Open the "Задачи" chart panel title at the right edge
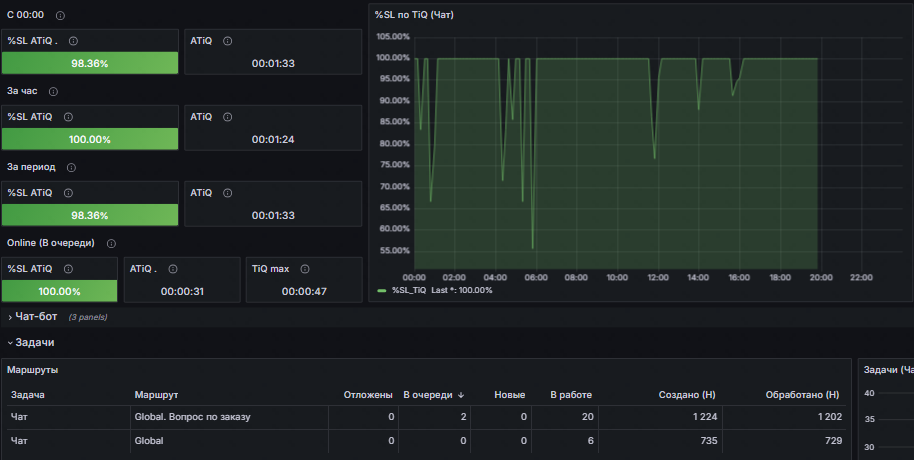914x460 pixels. tap(888, 370)
